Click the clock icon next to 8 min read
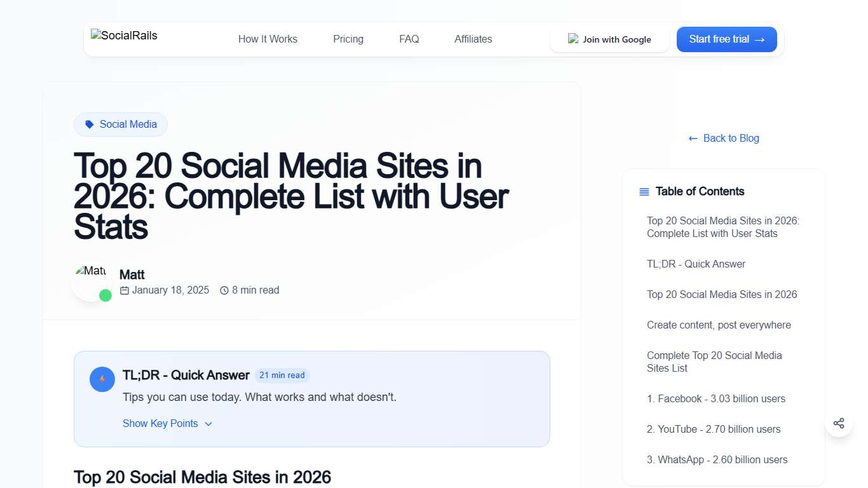The height and width of the screenshot is (488, 868). 224,290
